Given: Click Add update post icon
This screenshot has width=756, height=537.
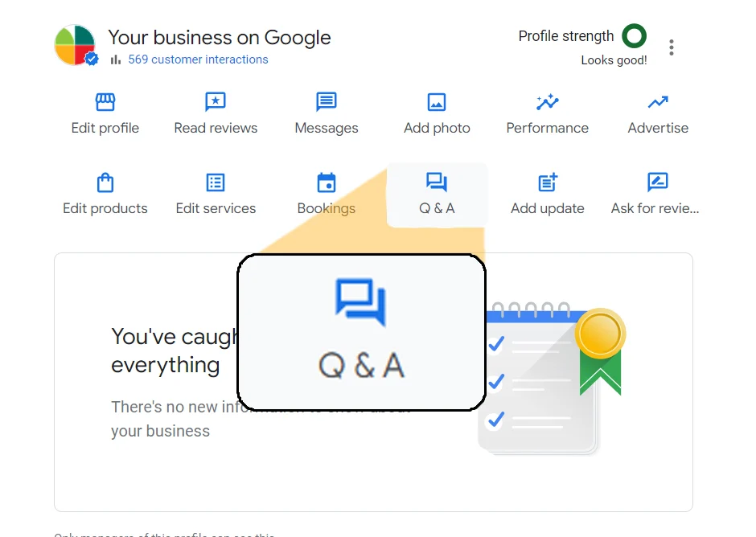Looking at the screenshot, I should pos(548,182).
